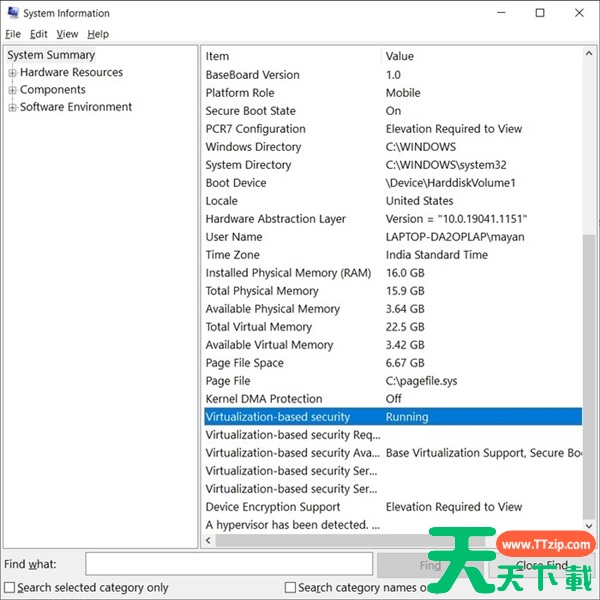Select the Locale row
The height and width of the screenshot is (600, 600).
[x=393, y=201]
